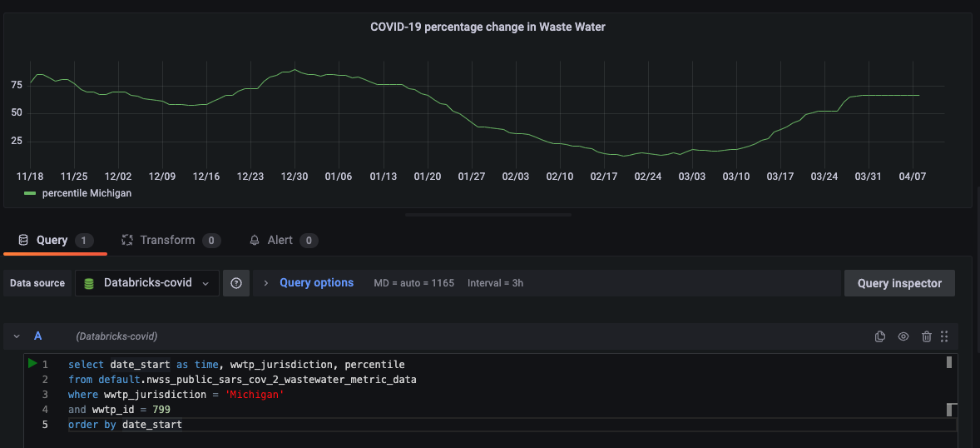The image size is (980, 448).
Task: Click the query name A to rename it
Action: coord(37,336)
